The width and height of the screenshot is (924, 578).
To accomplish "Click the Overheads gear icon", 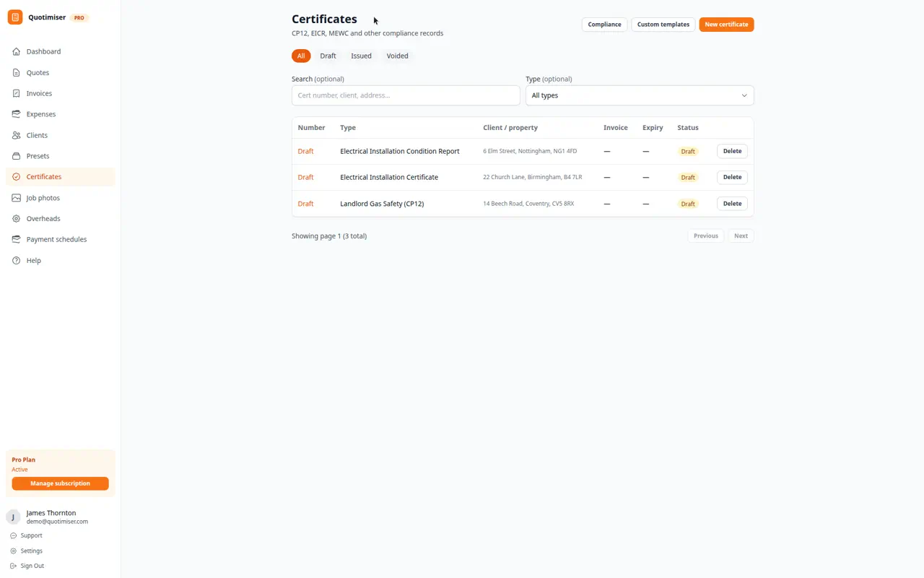I will 16,218.
